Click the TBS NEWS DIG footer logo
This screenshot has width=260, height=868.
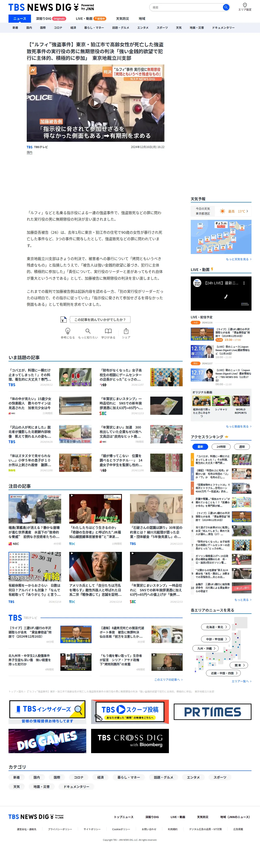coord(36,817)
